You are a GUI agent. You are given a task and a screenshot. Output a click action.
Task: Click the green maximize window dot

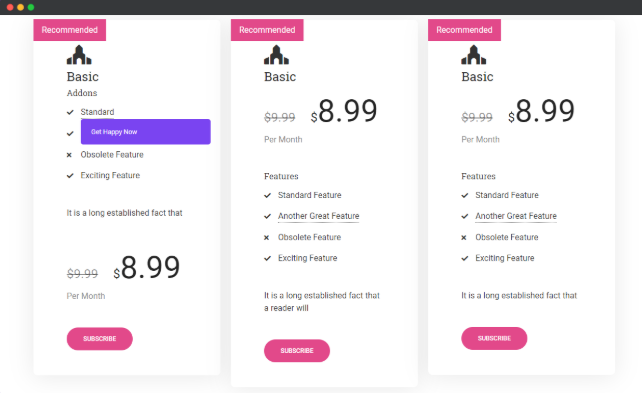(31, 7)
